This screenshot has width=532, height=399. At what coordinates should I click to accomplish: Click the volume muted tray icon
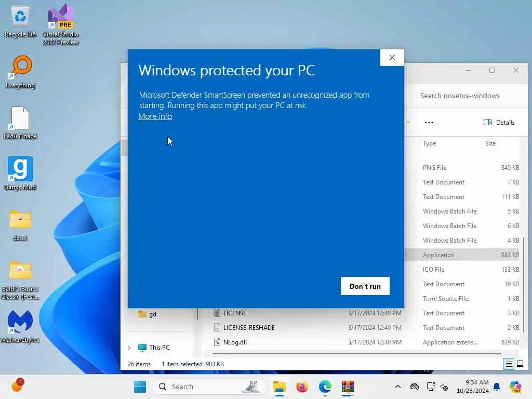coord(444,387)
